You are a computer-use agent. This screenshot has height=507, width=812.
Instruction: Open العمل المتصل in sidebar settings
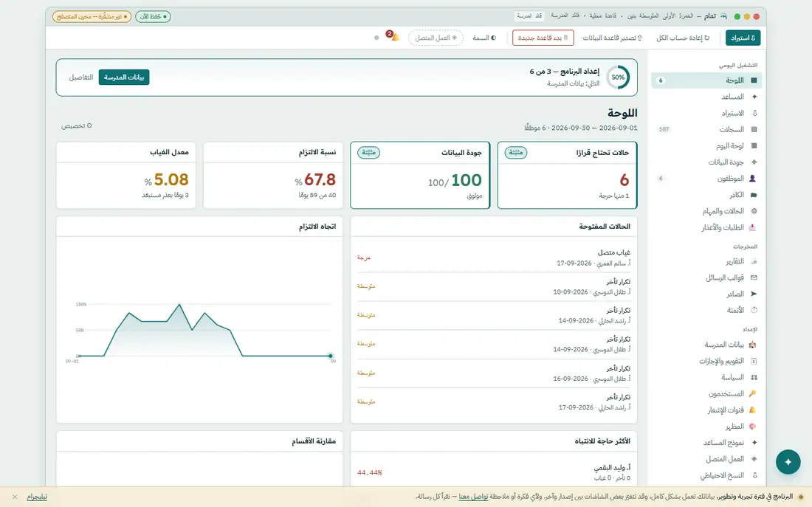click(706, 459)
